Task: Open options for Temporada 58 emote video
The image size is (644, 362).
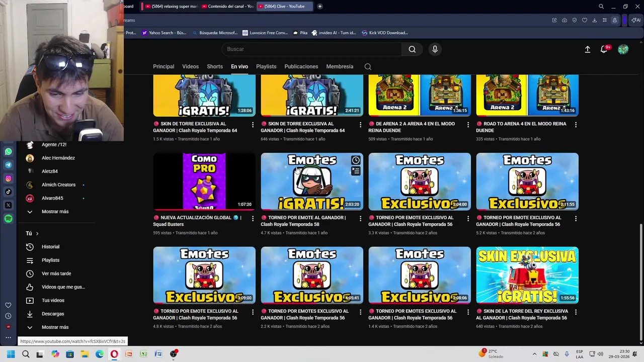Action: pos(360,219)
